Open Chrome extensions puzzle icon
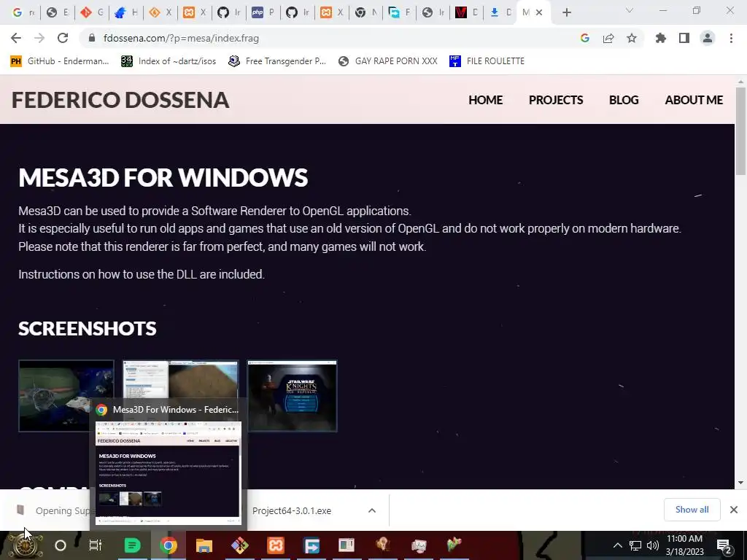 coord(660,38)
